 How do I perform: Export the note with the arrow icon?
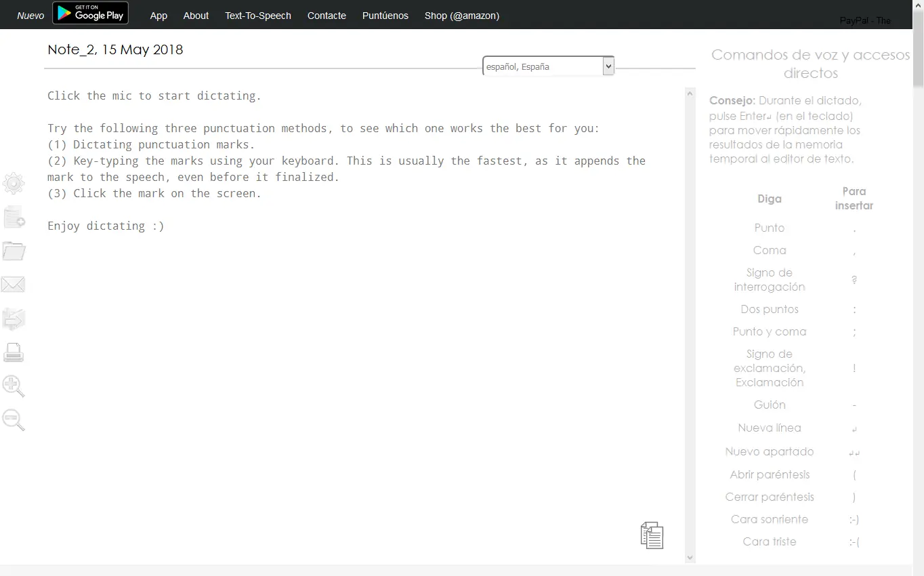14,318
